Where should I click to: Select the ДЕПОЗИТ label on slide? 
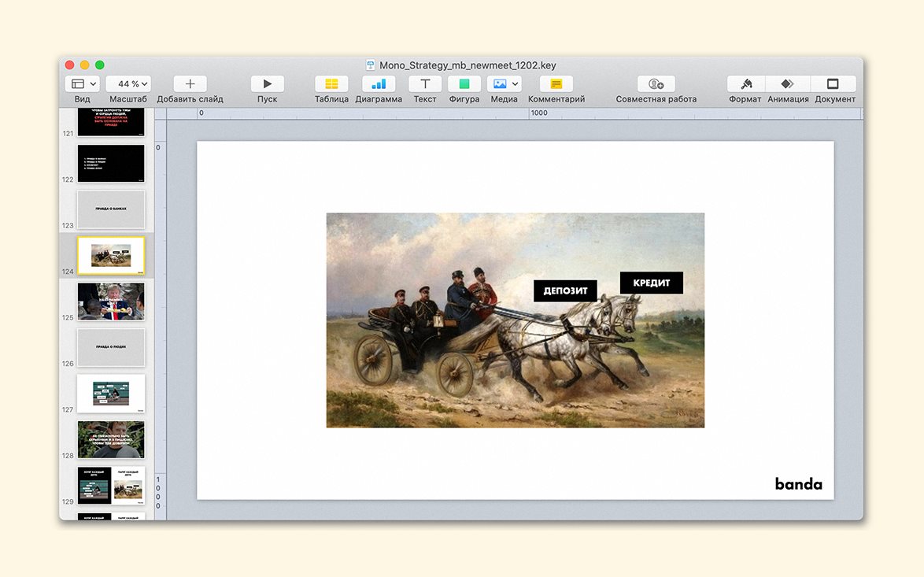(565, 290)
